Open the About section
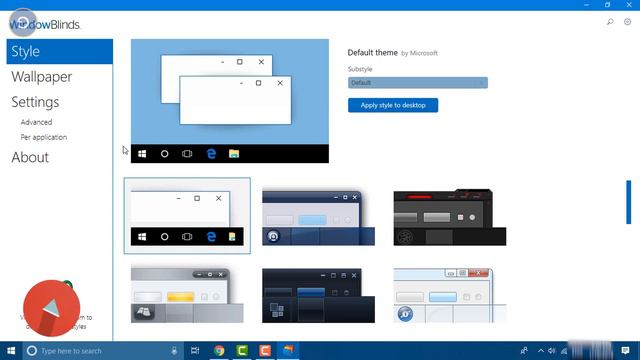Screen dimensions: 640x360 [30, 157]
